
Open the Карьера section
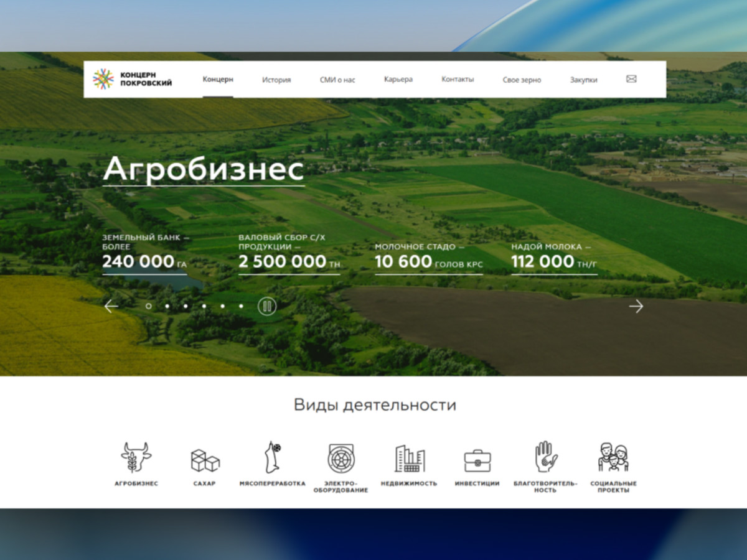coord(398,79)
